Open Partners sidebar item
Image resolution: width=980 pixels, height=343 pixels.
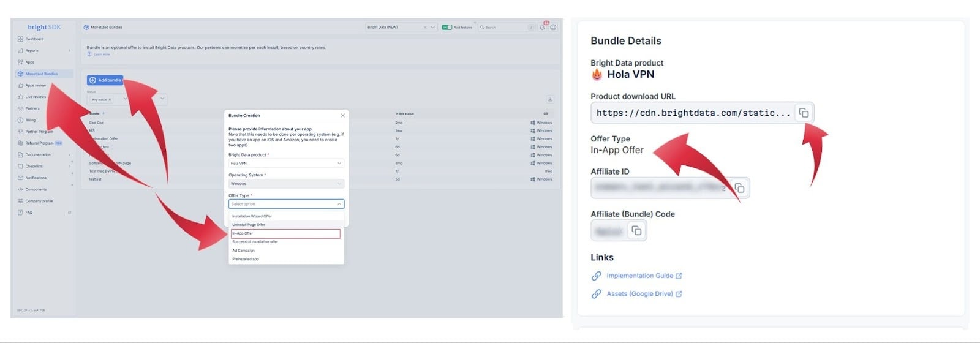pyautogui.click(x=32, y=108)
